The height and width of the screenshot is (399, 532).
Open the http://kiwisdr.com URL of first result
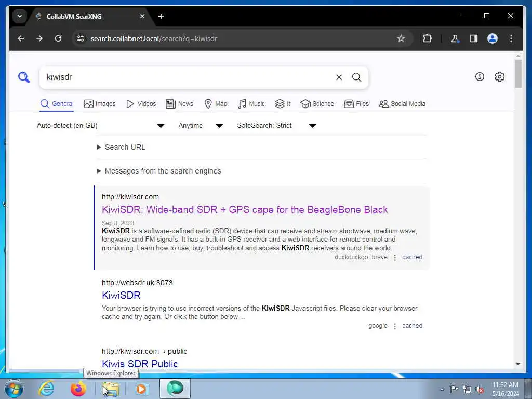pos(130,197)
